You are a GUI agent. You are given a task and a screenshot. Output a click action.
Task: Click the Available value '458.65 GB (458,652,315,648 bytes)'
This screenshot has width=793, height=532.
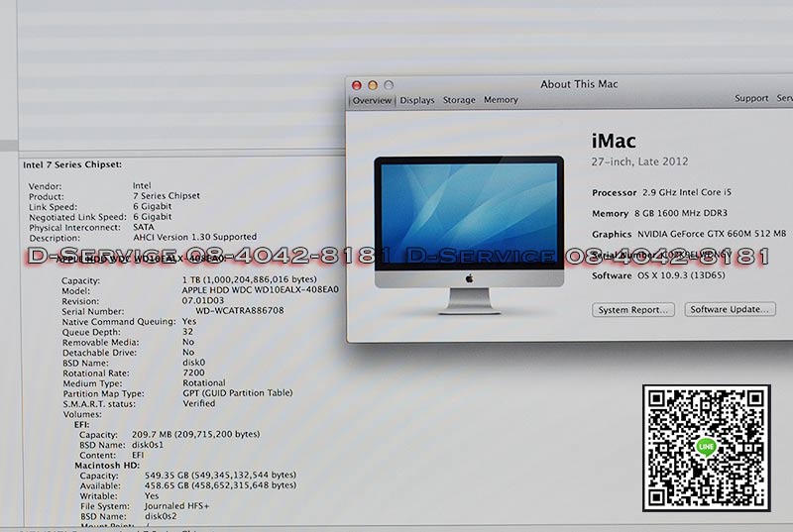pos(220,485)
